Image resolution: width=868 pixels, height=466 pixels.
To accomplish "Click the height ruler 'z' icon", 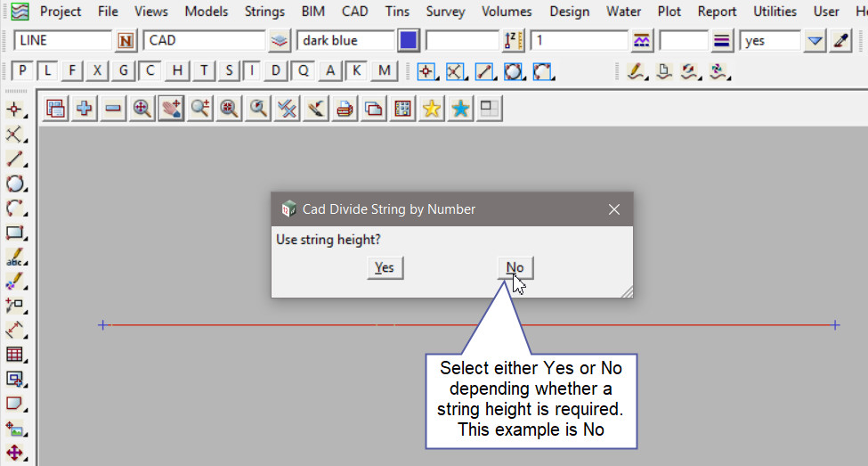I will pos(513,41).
